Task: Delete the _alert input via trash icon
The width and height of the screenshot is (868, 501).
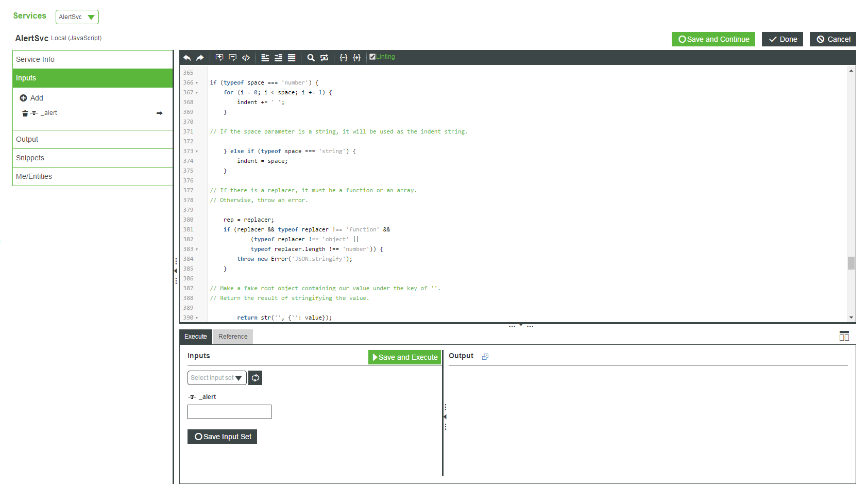Action: (25, 113)
